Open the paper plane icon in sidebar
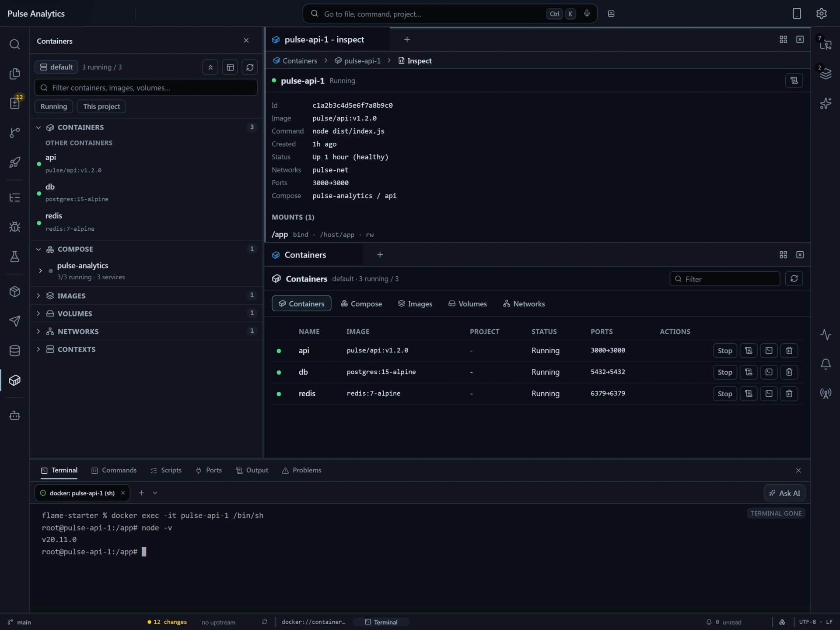 15,321
